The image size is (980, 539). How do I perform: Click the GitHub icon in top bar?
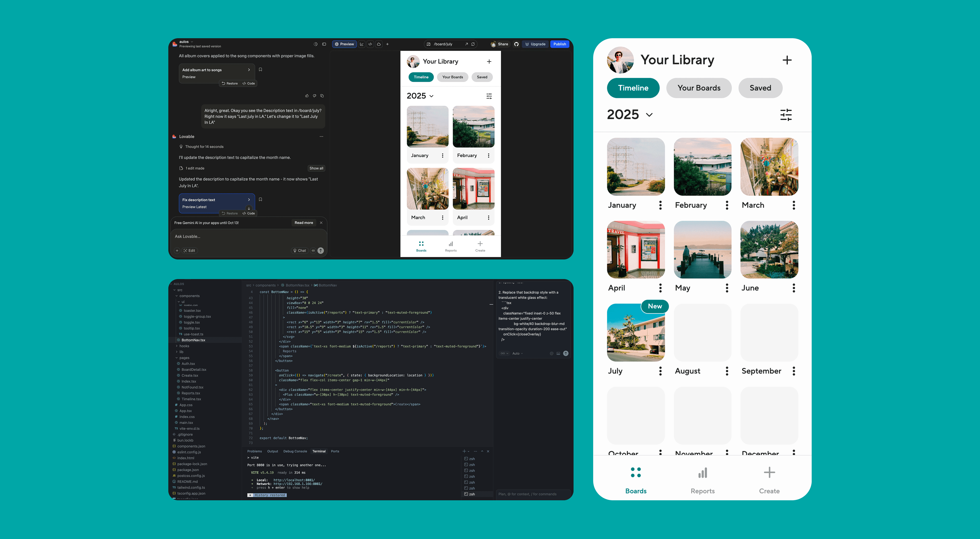coord(516,44)
